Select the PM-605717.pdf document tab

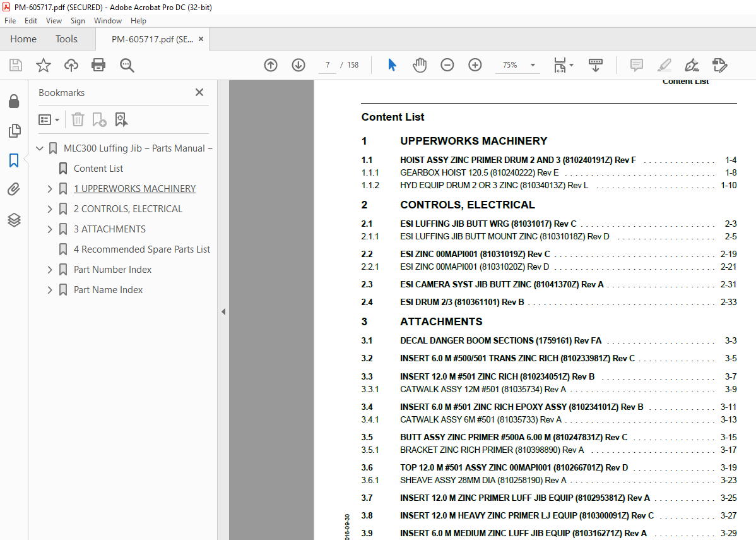coord(152,39)
